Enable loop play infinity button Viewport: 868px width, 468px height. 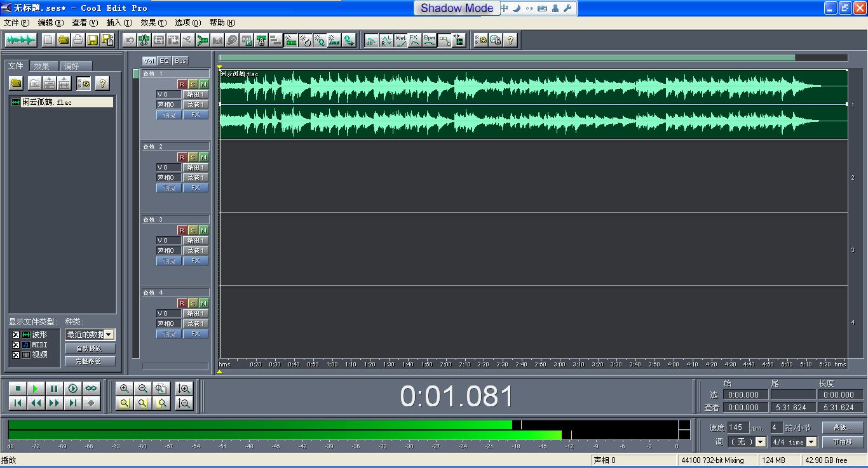click(x=92, y=388)
